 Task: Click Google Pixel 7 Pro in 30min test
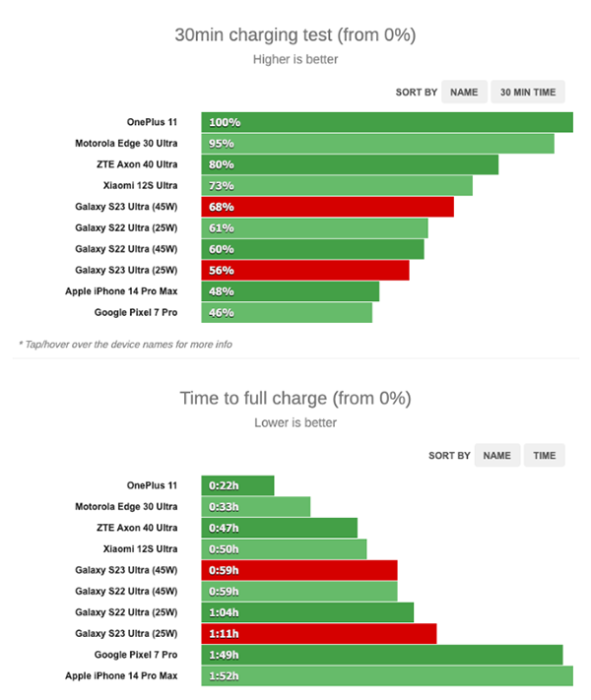coord(135,312)
